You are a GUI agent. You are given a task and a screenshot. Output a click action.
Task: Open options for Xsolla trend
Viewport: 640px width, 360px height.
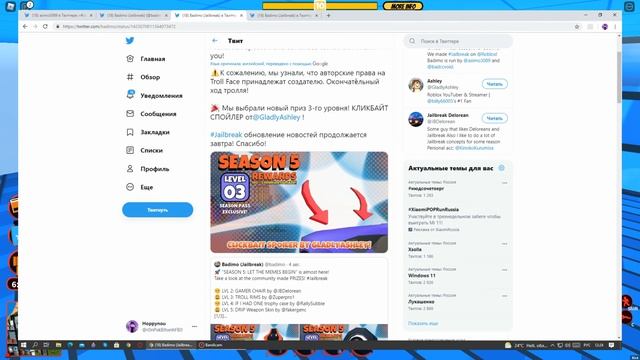tap(504, 244)
